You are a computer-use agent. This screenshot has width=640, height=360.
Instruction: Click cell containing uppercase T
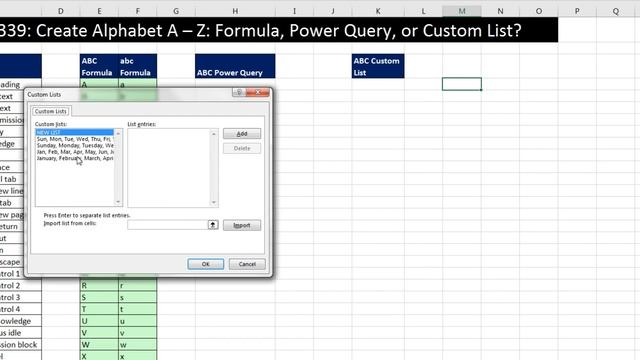point(99,309)
